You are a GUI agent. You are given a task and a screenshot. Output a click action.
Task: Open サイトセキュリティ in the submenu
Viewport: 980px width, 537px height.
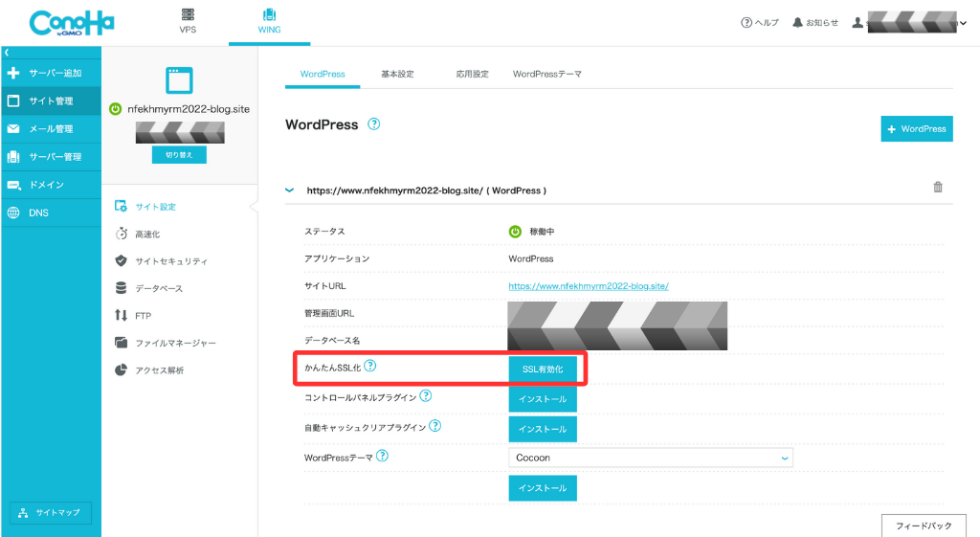(161, 261)
